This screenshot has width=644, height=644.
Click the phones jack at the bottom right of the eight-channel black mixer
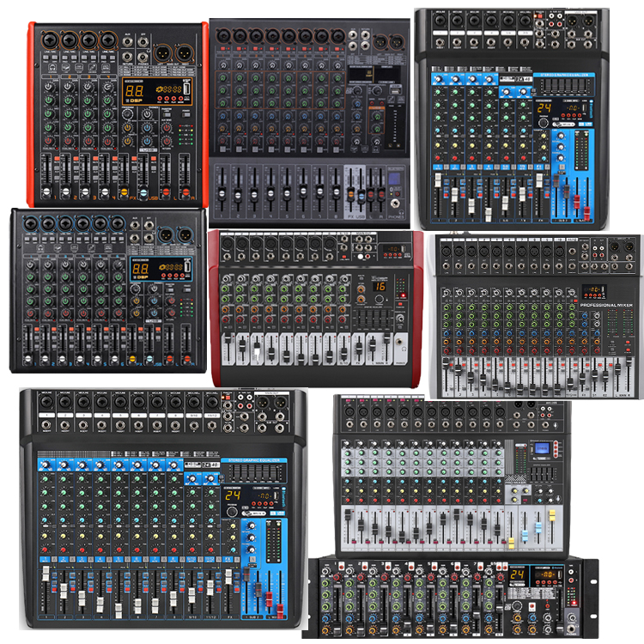pyautogui.click(x=395, y=203)
